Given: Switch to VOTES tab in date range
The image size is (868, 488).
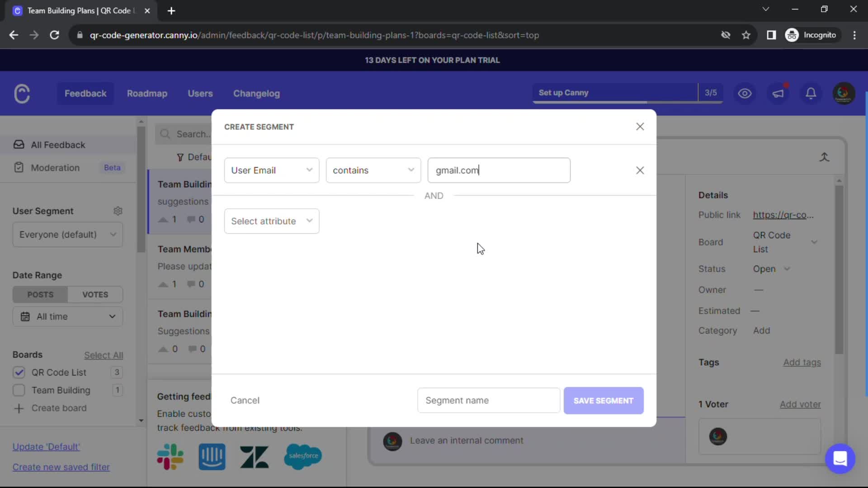Looking at the screenshot, I should (95, 294).
